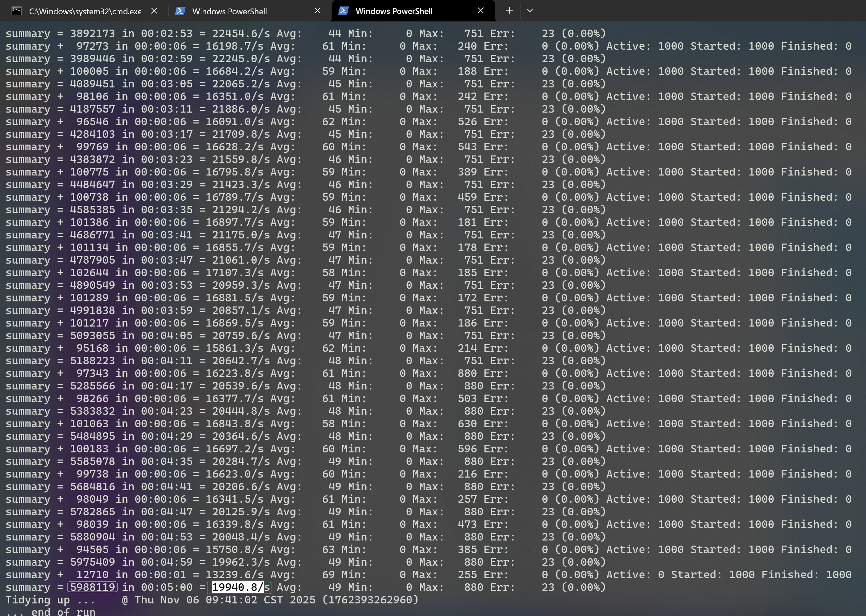This screenshot has height=616, width=866.
Task: Expand the new tab profile dropdown chevron
Action: [x=530, y=11]
